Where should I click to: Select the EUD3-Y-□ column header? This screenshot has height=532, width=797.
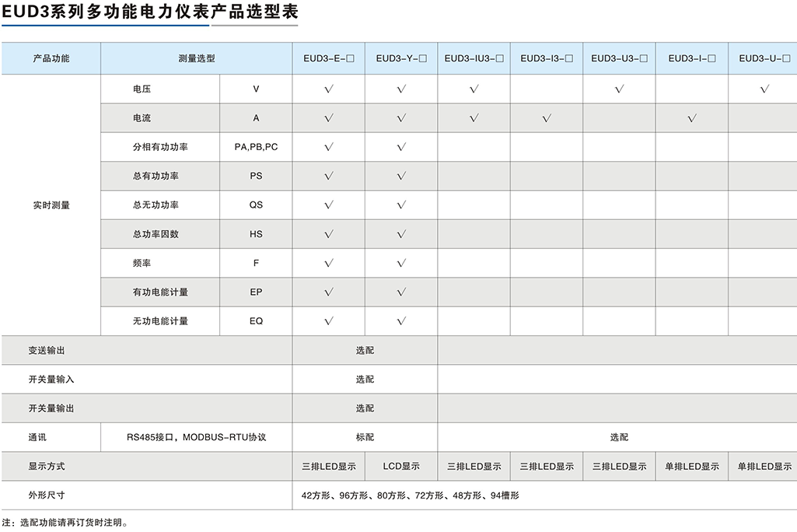point(400,58)
